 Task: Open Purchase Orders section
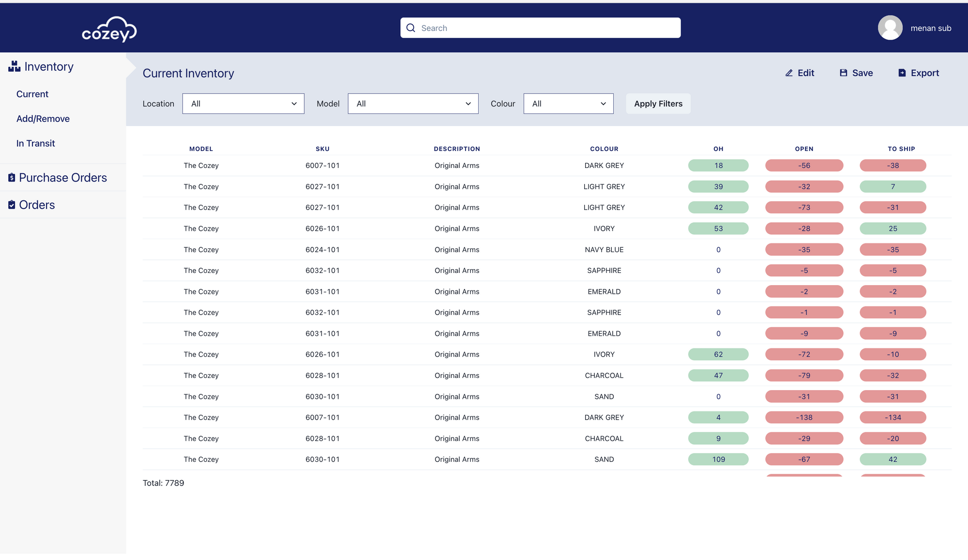pyautogui.click(x=63, y=178)
